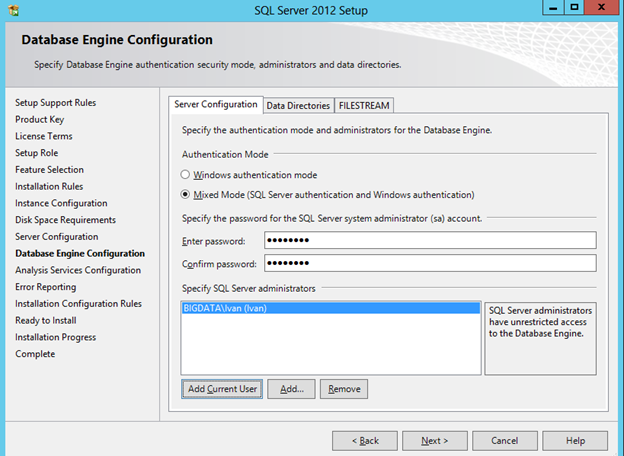Select the Server Configuration tab
The image size is (624, 456).
pyautogui.click(x=216, y=104)
